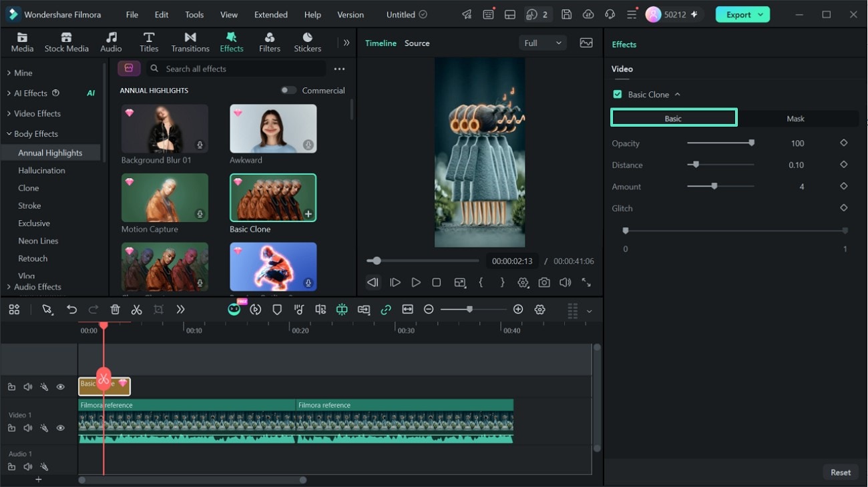The width and height of the screenshot is (868, 487).
Task: Expand more panel tabs with double chevron
Action: click(347, 43)
